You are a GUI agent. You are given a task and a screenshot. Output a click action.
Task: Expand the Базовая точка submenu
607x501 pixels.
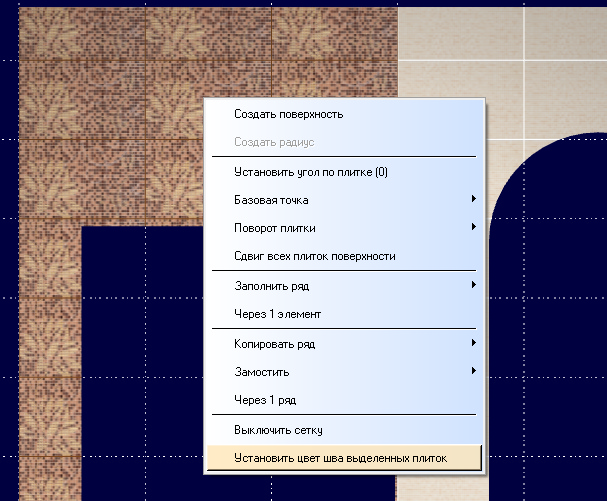(x=270, y=200)
